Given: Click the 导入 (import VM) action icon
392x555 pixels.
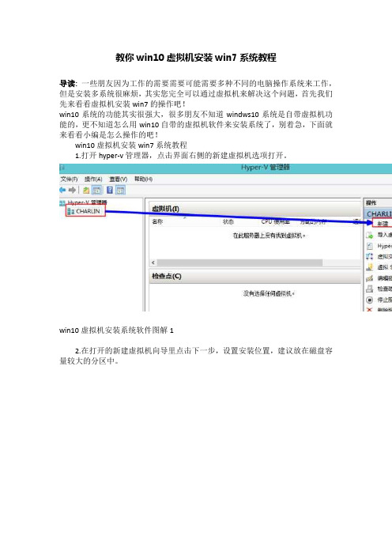Looking at the screenshot, I should (x=370, y=235).
